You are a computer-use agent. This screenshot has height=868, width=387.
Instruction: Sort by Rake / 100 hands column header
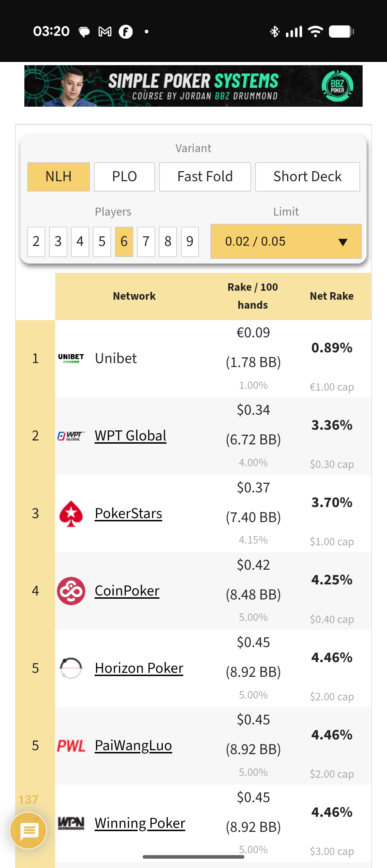point(253,296)
